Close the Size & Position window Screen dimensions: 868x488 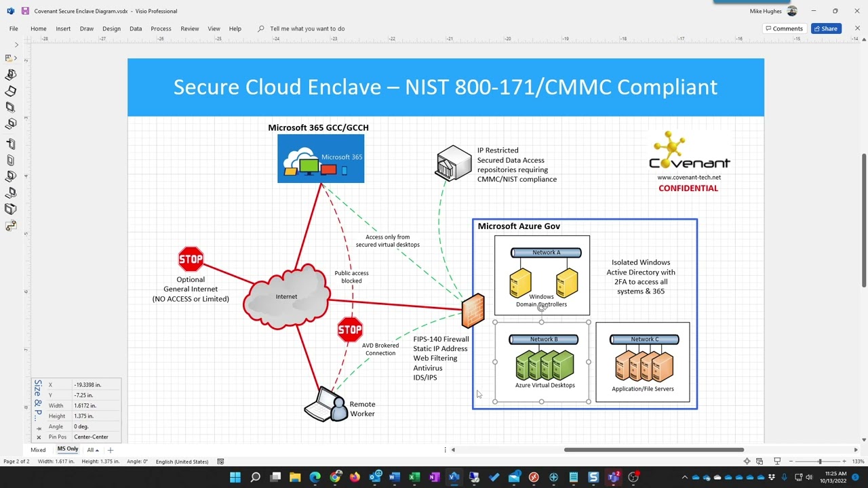39,437
